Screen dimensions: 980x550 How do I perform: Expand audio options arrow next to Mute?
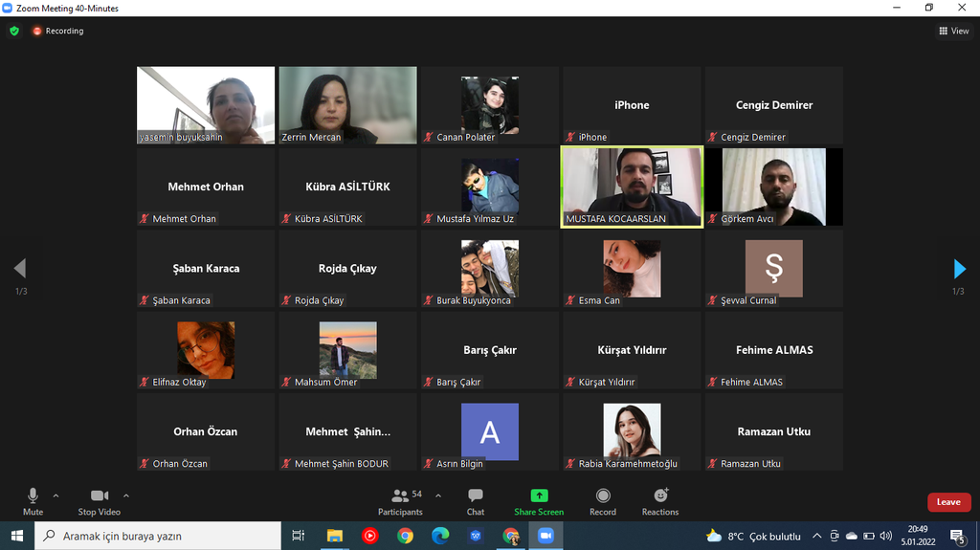[56, 495]
